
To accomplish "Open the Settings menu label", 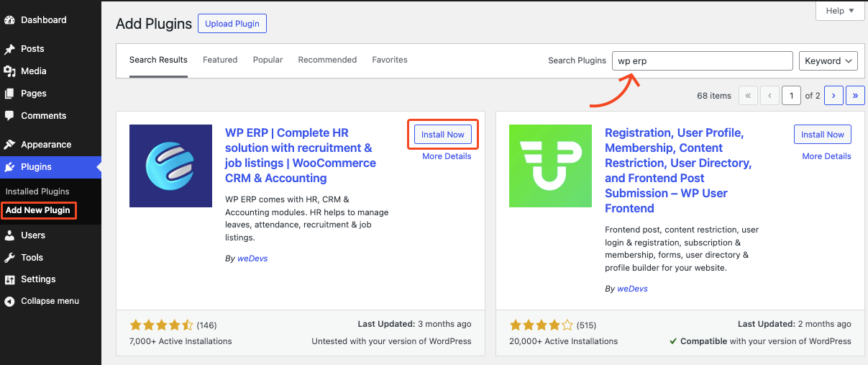I will point(38,279).
